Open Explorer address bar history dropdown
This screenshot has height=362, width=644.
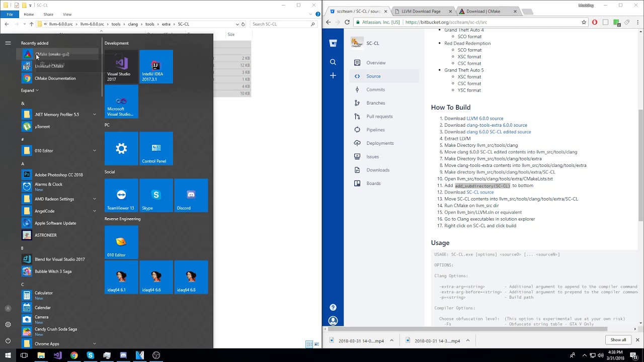[x=237, y=24]
